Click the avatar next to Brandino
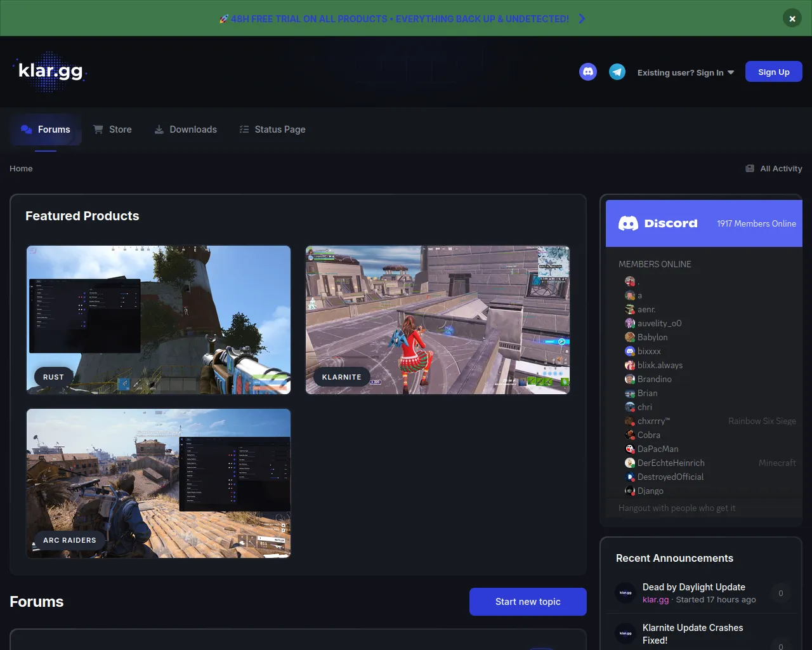Screen dimensions: 812x650 (x=630, y=379)
